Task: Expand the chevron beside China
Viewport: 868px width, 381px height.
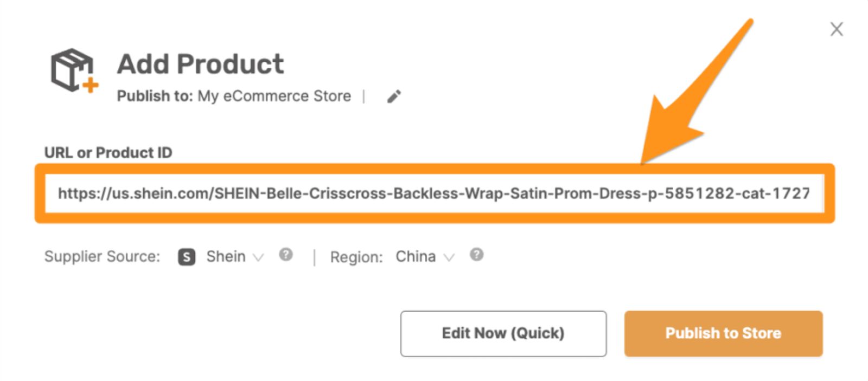Action: point(449,257)
